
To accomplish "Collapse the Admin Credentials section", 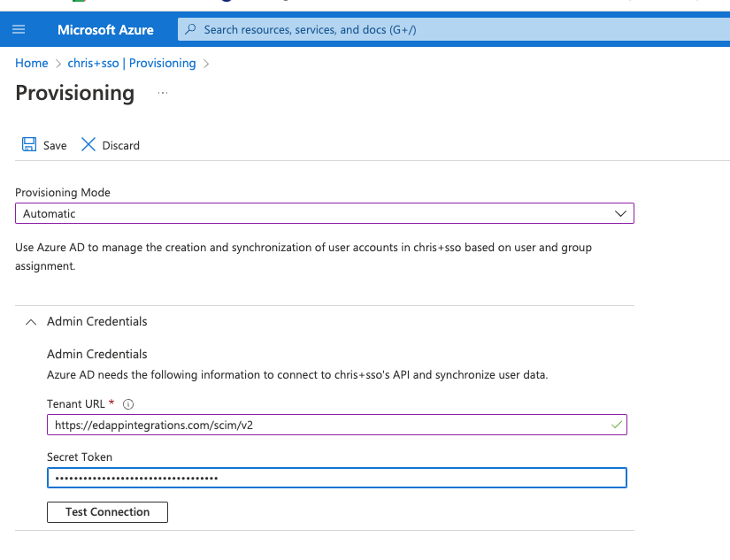I will click(29, 321).
